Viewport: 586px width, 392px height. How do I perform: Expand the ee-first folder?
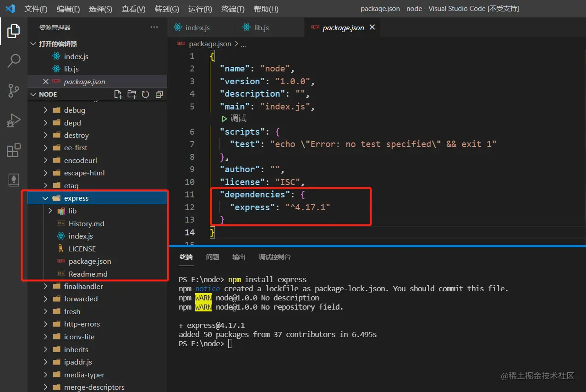[45, 147]
